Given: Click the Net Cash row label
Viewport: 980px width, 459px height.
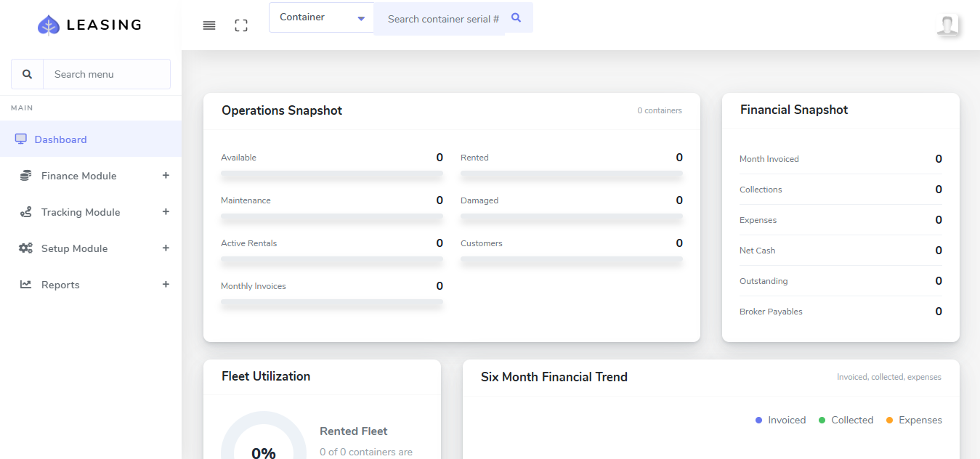Looking at the screenshot, I should (758, 251).
